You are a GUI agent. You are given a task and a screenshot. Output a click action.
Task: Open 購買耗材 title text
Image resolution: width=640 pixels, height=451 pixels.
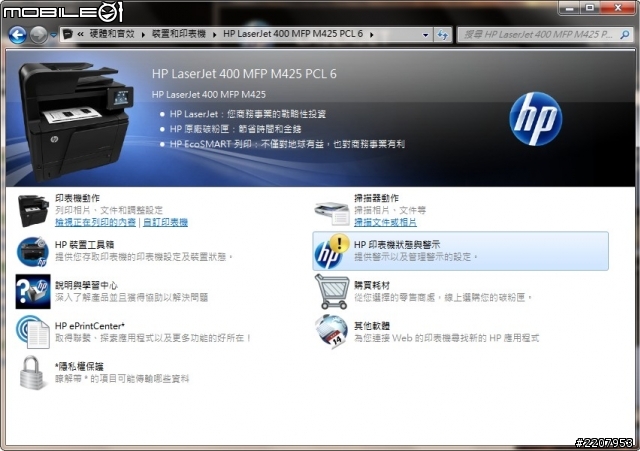pos(372,285)
